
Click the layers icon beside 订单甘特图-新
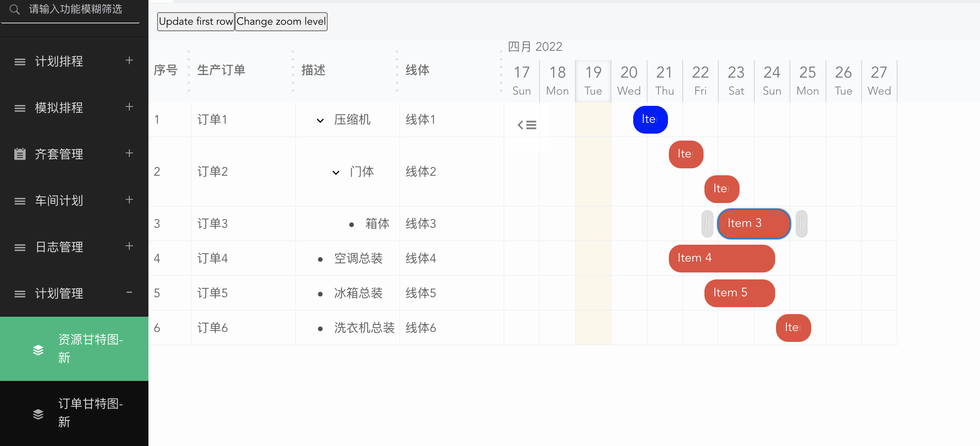pyautogui.click(x=38, y=413)
